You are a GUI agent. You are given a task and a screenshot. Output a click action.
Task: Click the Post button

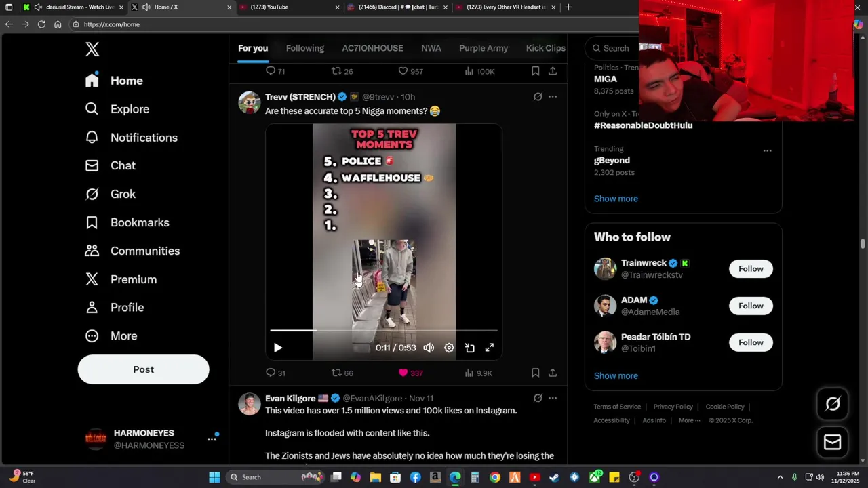tap(143, 369)
